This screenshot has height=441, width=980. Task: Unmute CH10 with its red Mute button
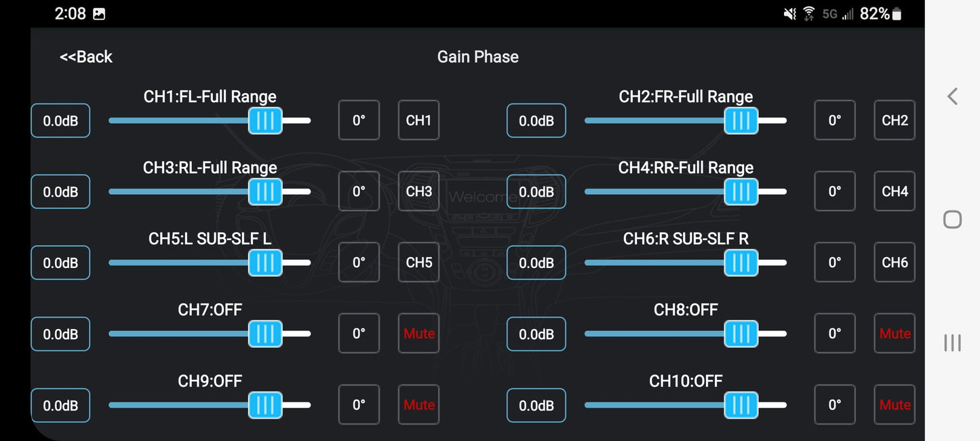(x=895, y=405)
